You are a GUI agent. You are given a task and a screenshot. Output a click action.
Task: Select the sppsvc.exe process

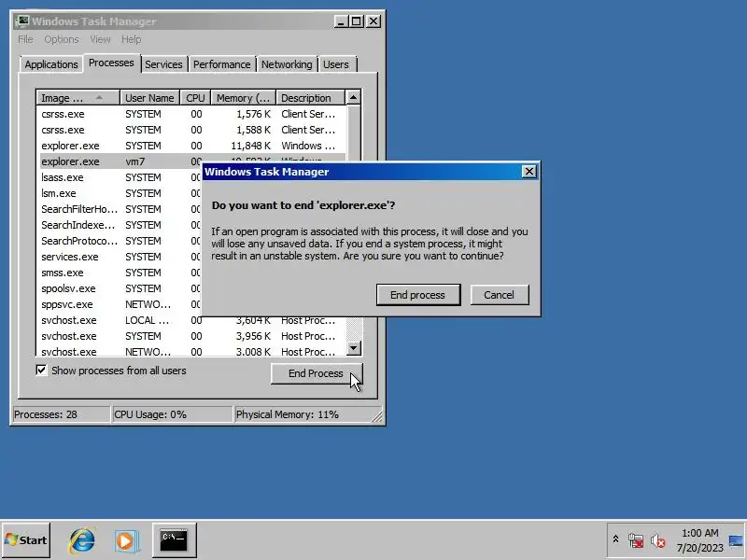[x=120, y=304]
